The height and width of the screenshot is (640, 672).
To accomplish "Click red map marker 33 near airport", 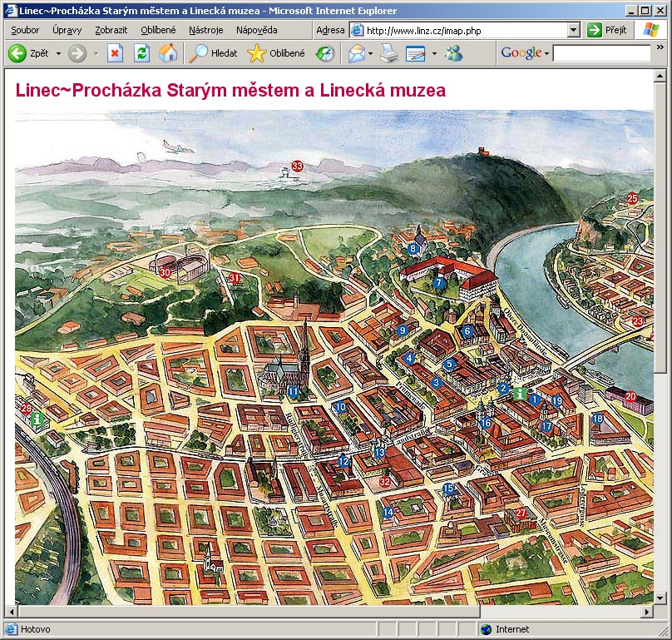I will (x=297, y=166).
